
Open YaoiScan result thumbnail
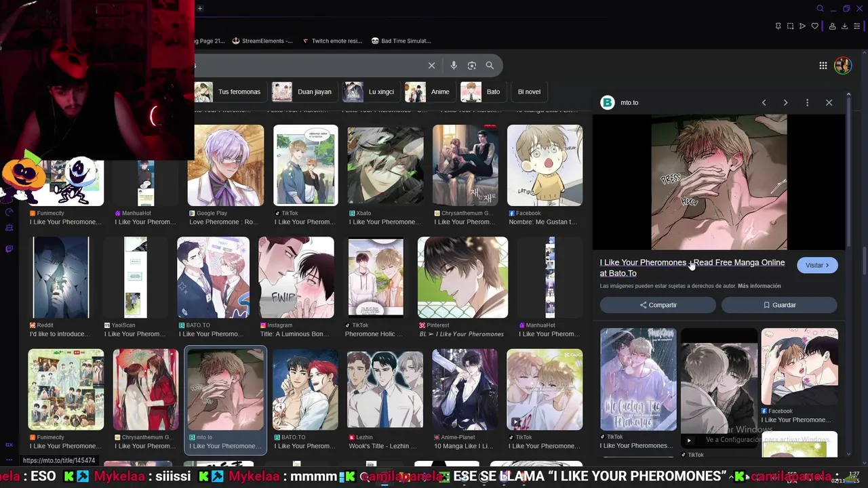136,277
